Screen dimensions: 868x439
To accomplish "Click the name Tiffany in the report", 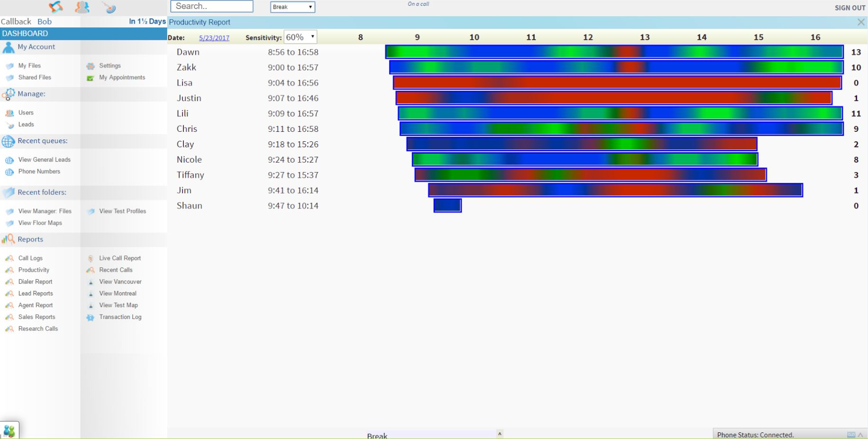I will point(191,175).
